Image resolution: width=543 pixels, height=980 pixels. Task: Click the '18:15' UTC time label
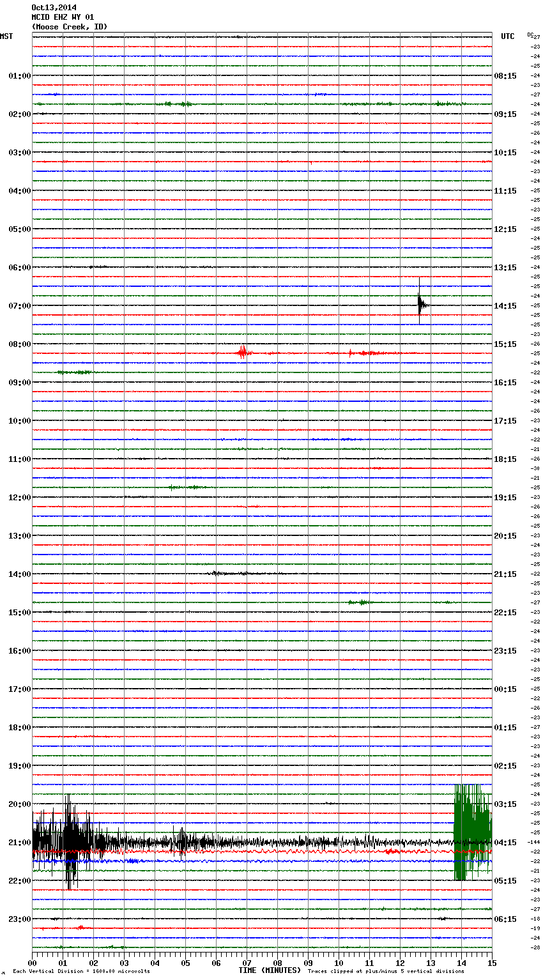505,459
